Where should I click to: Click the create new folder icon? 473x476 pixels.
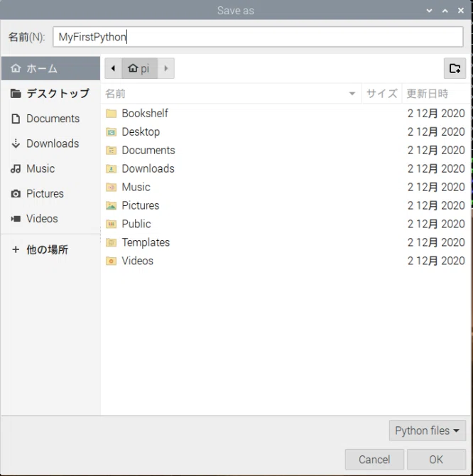click(x=455, y=68)
